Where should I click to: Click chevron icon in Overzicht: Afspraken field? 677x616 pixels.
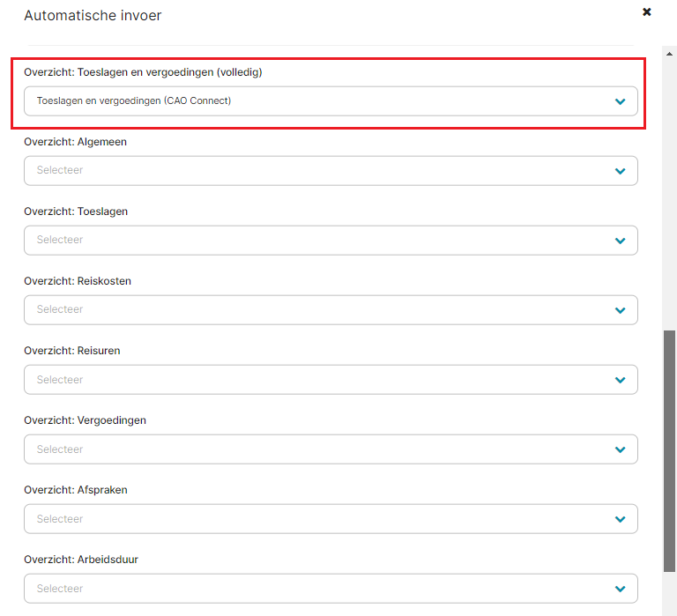pyautogui.click(x=620, y=519)
